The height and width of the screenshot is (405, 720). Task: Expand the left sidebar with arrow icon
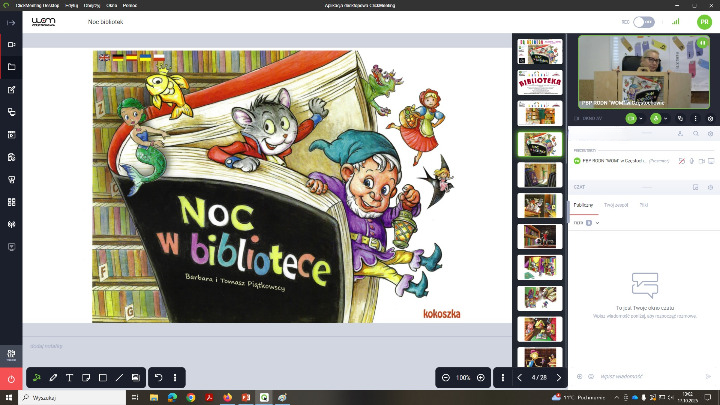click(11, 20)
